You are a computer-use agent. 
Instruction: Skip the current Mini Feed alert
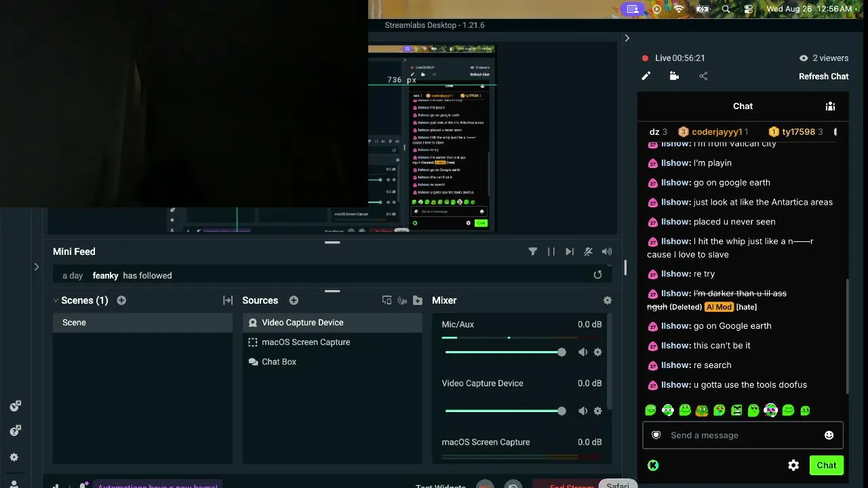pyautogui.click(x=570, y=251)
